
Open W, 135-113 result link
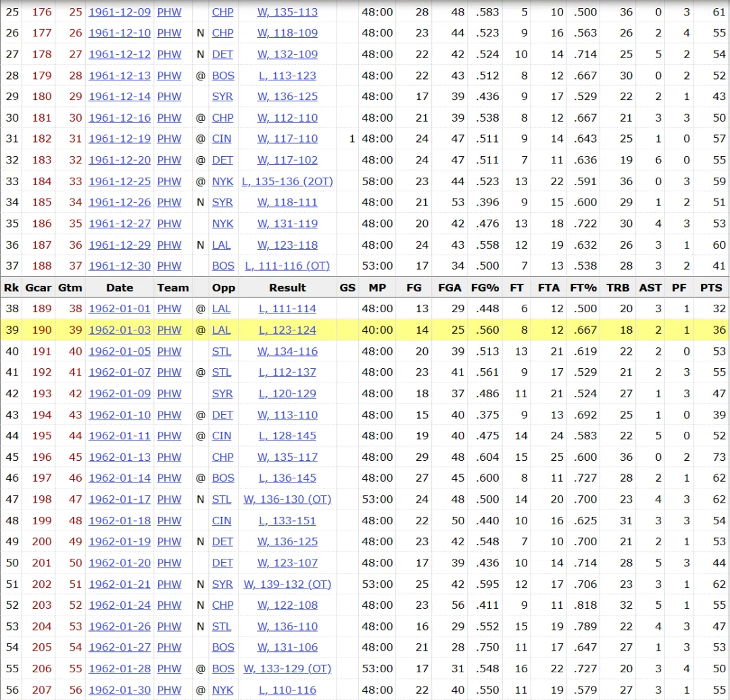pos(287,12)
